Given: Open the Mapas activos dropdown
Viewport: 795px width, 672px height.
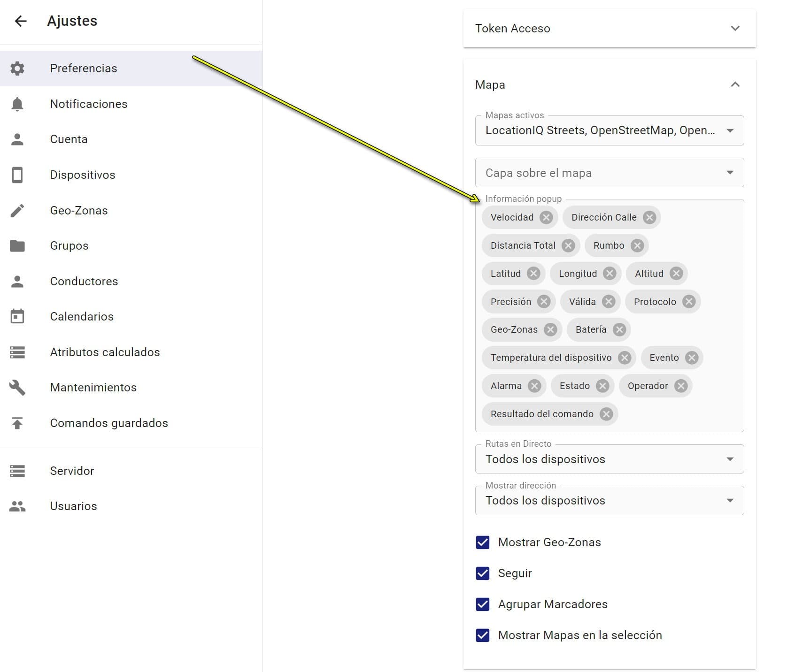Looking at the screenshot, I should [x=609, y=130].
